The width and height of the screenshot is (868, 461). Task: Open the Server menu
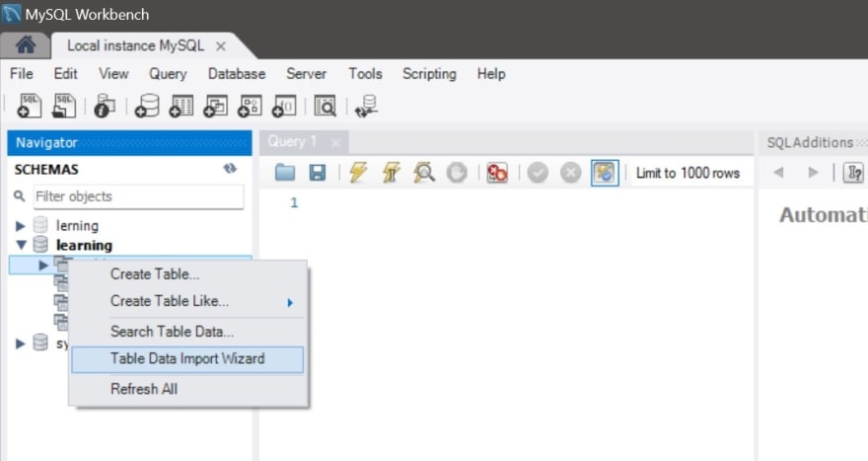306,74
